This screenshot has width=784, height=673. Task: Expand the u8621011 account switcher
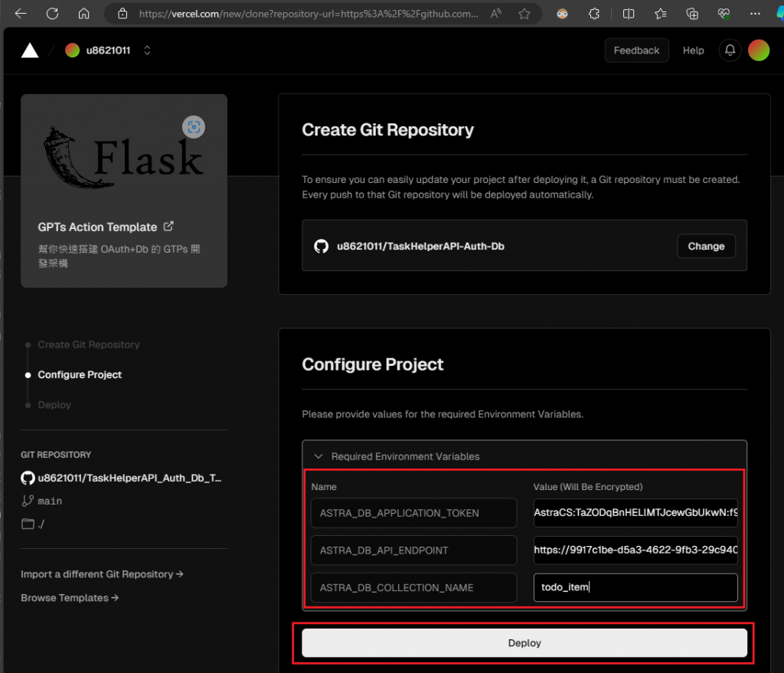pos(147,51)
